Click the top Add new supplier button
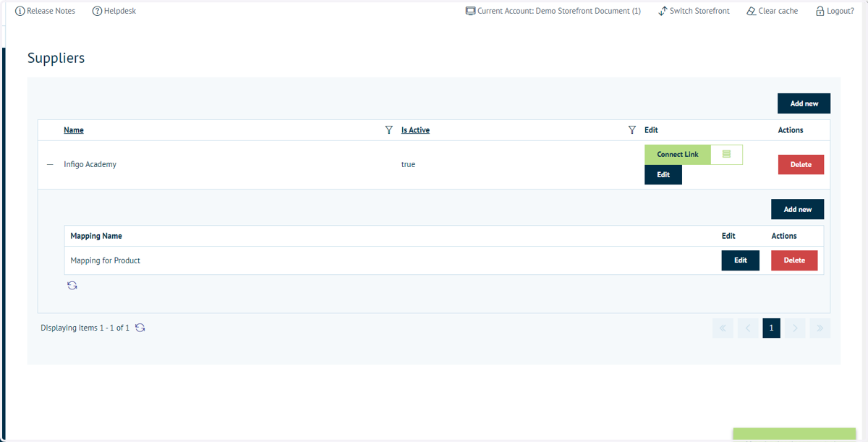Screen dimensions: 868x442 (x=804, y=103)
